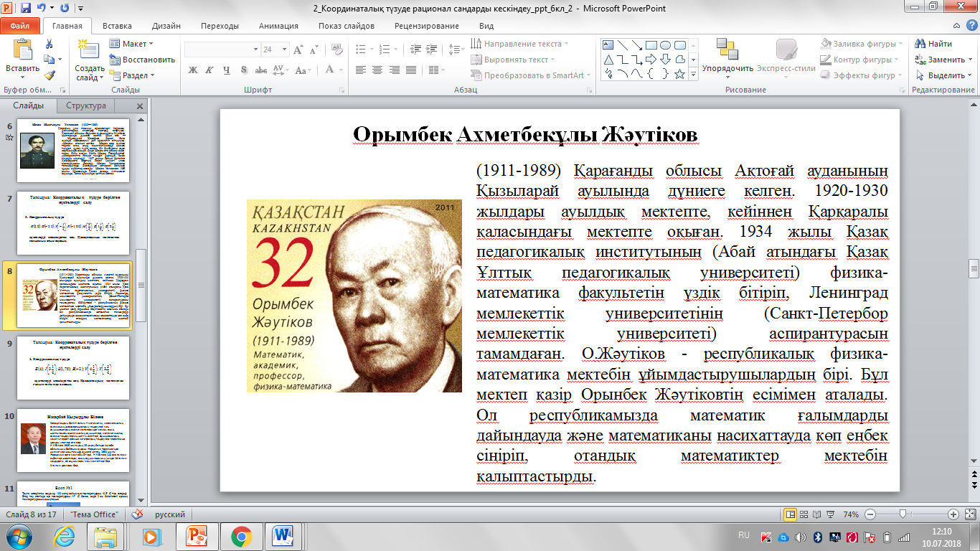980x551 pixels.
Task: Open the Раздел section dropdown
Action: tap(135, 75)
